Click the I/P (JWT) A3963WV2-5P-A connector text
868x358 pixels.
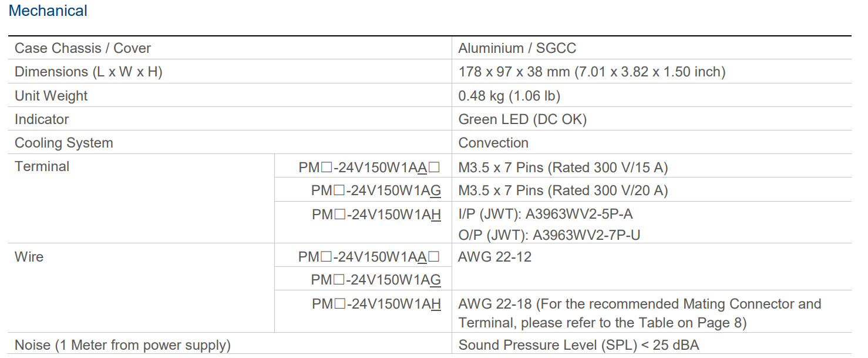click(545, 215)
